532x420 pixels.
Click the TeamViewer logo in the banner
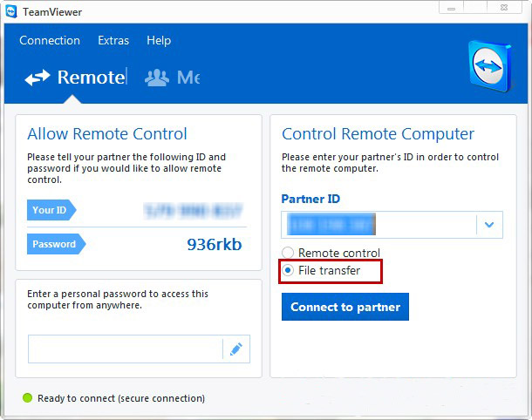pos(490,65)
